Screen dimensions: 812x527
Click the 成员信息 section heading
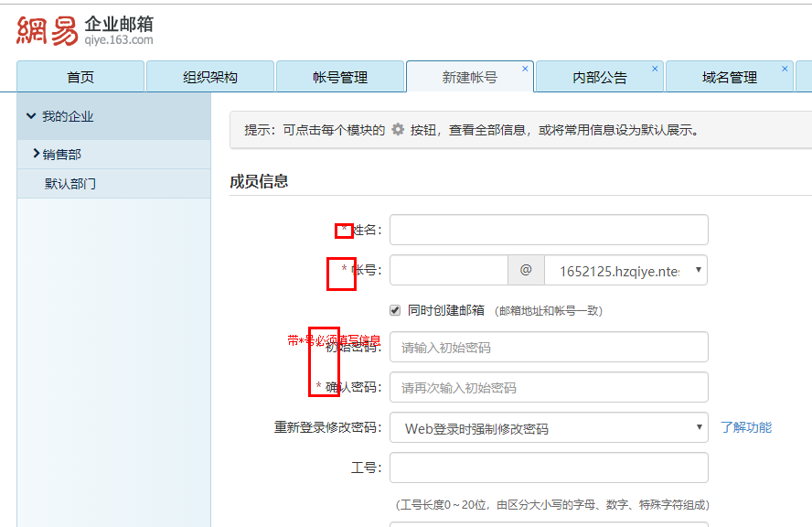point(259,181)
